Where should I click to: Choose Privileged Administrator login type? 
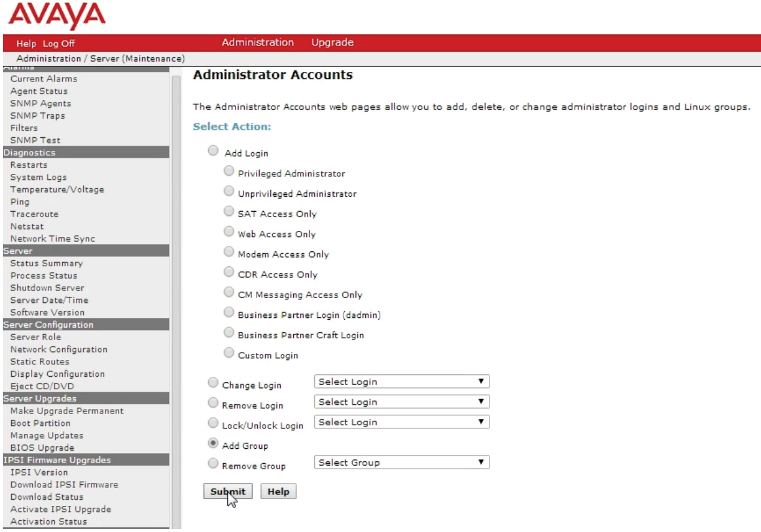click(x=229, y=171)
